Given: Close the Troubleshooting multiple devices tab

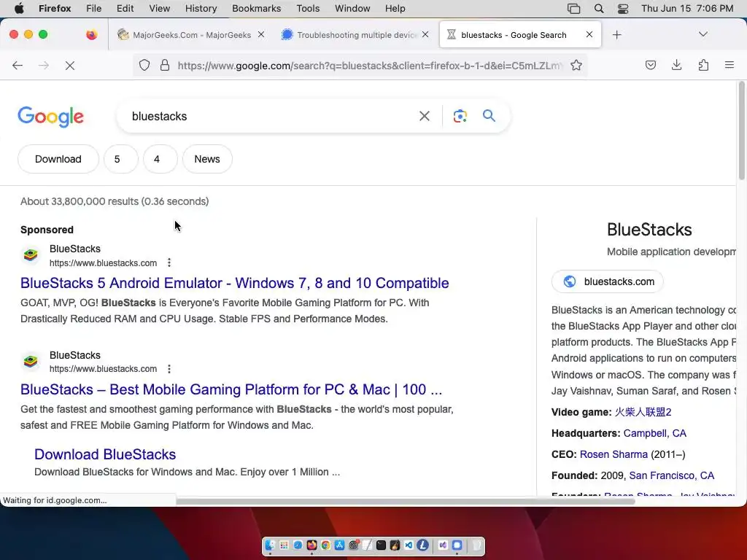Looking at the screenshot, I should point(425,34).
